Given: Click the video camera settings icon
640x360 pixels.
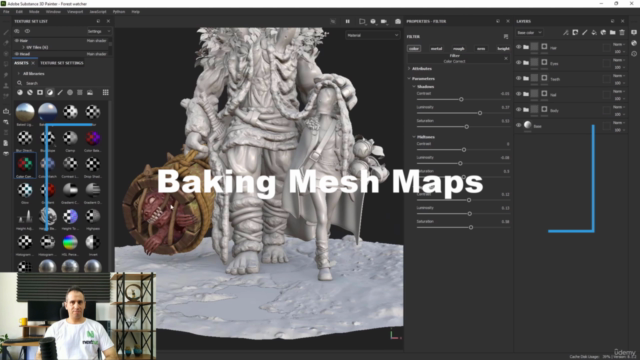Looking at the screenshot, I should 384,21.
